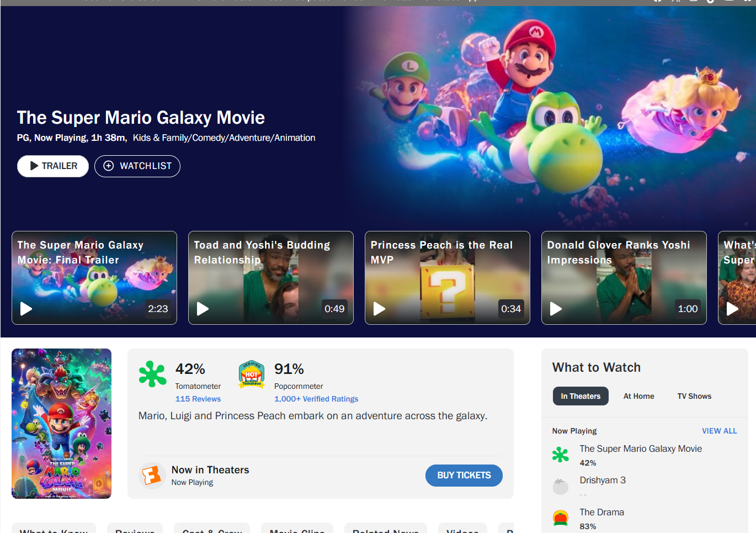The image size is (756, 533).
Task: Click the 1:00 duration badge
Action: click(688, 309)
